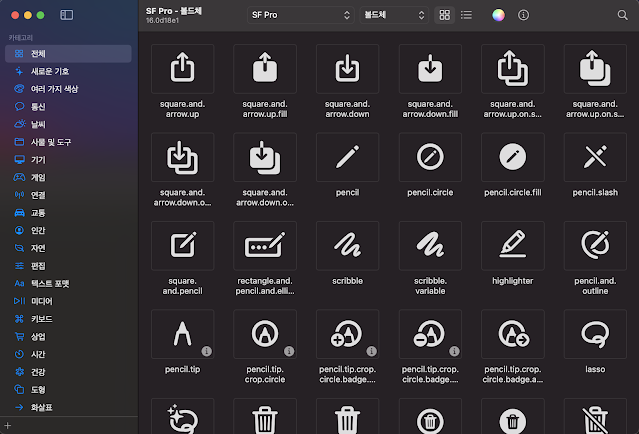Image resolution: width=639 pixels, height=434 pixels.
Task: Open the 통신 category
Action: pyautogui.click(x=68, y=107)
